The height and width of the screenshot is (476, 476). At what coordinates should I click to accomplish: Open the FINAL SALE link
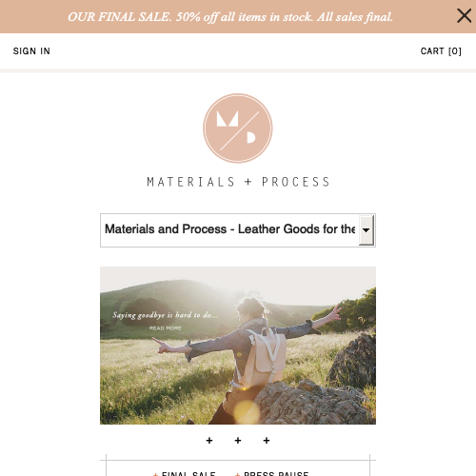pyautogui.click(x=188, y=474)
